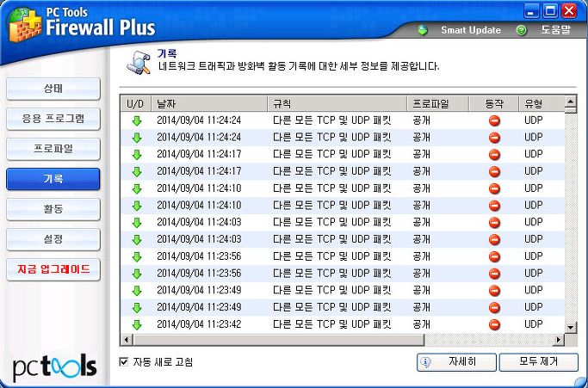Open help via the green question-mark icon

point(521,30)
